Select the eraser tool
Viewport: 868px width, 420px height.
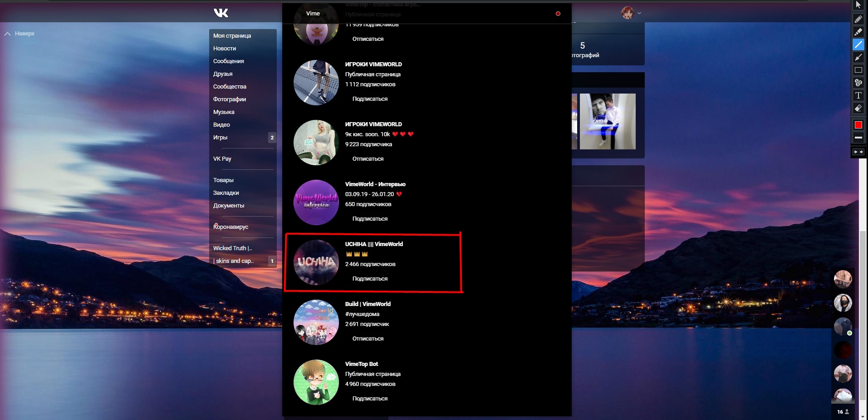tap(858, 108)
